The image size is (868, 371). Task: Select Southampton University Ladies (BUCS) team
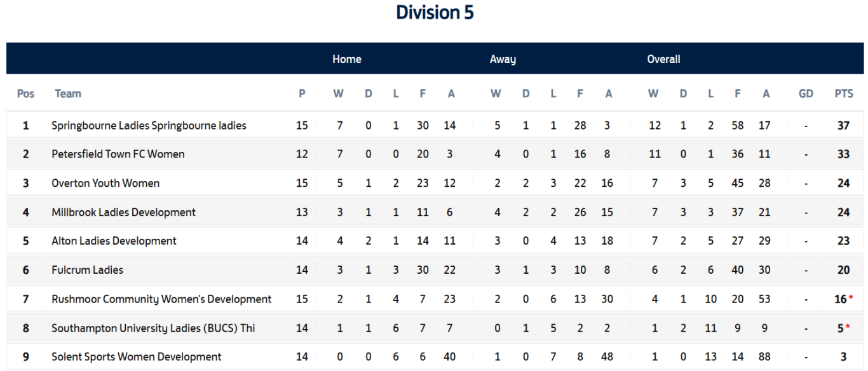153,328
